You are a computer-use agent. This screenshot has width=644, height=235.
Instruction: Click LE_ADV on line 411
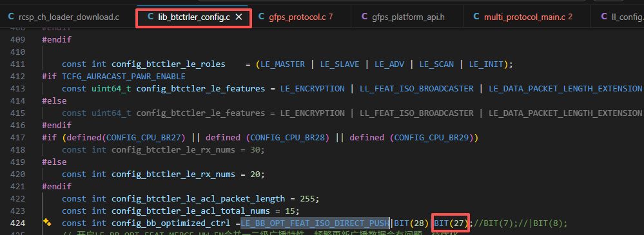click(x=390, y=64)
